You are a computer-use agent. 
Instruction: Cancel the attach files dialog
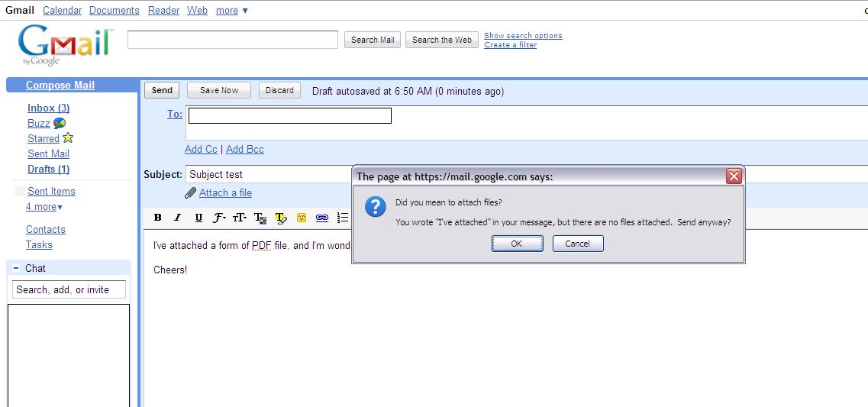tap(578, 244)
